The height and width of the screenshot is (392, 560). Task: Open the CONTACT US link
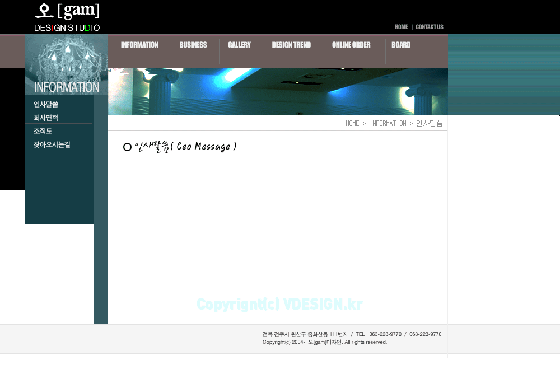coord(430,27)
